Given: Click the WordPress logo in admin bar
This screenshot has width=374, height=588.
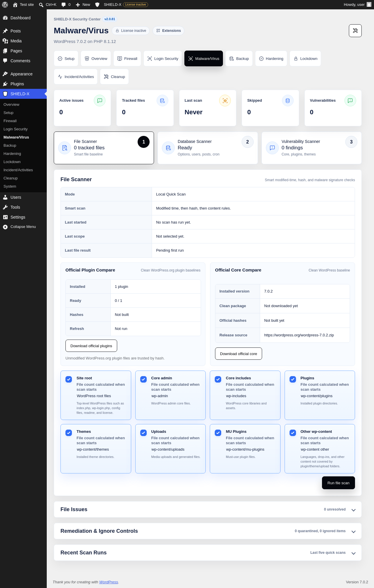Looking at the screenshot, I should click(x=5, y=5).
